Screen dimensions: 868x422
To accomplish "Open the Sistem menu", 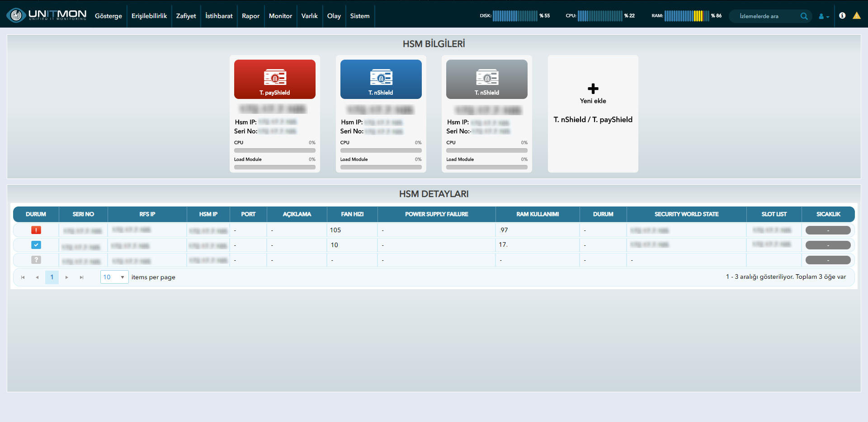I will pyautogui.click(x=360, y=16).
